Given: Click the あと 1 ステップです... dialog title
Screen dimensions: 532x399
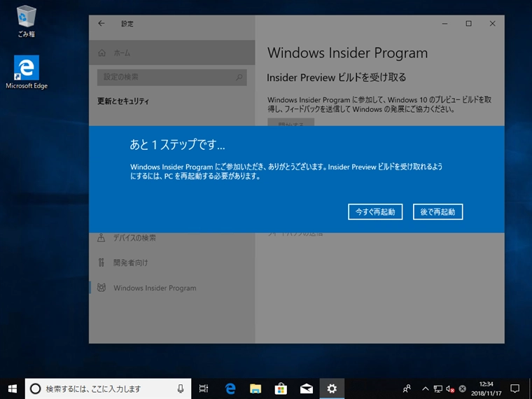Looking at the screenshot, I should tap(177, 145).
